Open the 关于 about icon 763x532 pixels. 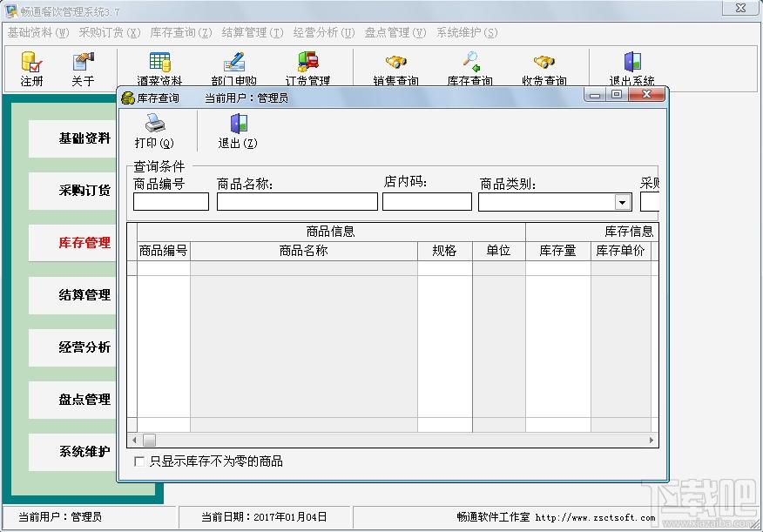[x=83, y=62]
